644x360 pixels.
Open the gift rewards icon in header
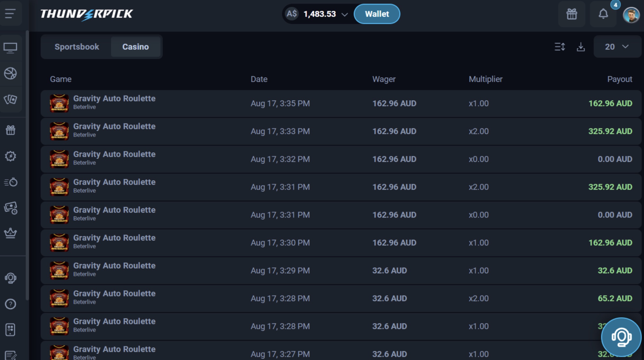coord(572,14)
